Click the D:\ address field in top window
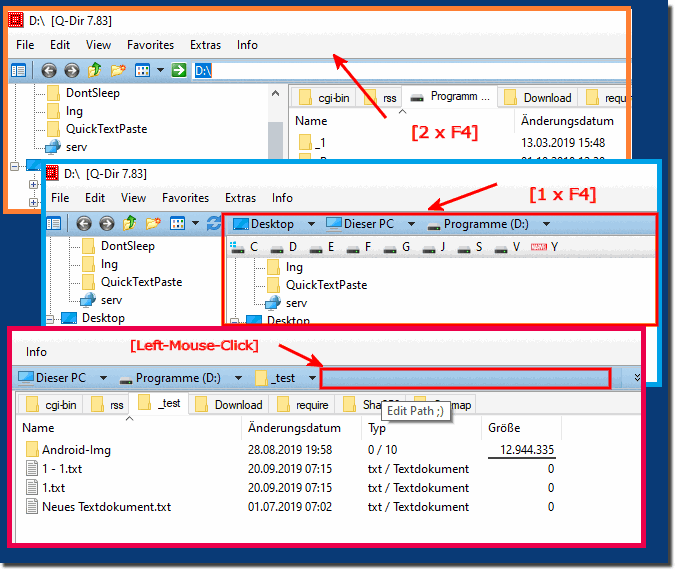Viewport: 675px width, 570px height. (x=409, y=71)
